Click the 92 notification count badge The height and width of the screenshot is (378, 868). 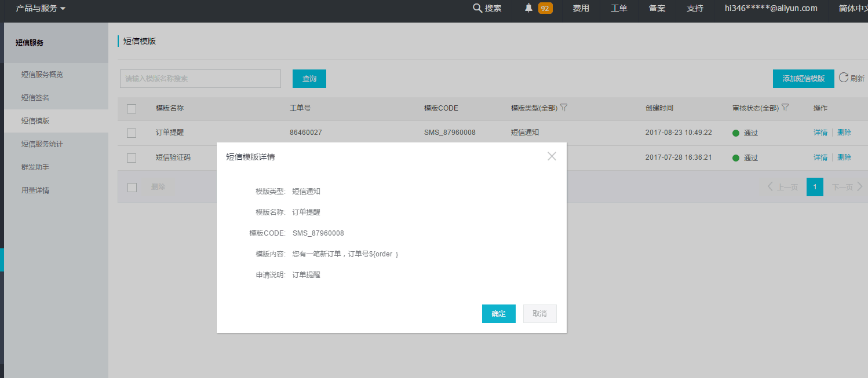(x=545, y=8)
